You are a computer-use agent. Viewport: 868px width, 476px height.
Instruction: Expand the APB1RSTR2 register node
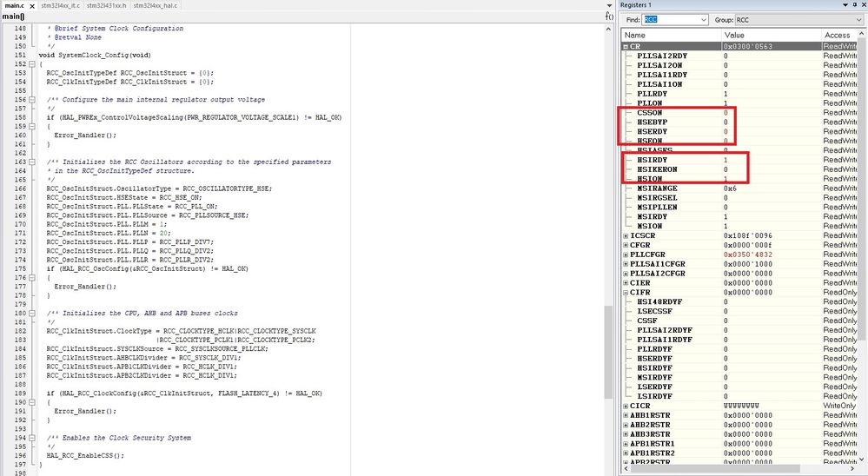[626, 453]
